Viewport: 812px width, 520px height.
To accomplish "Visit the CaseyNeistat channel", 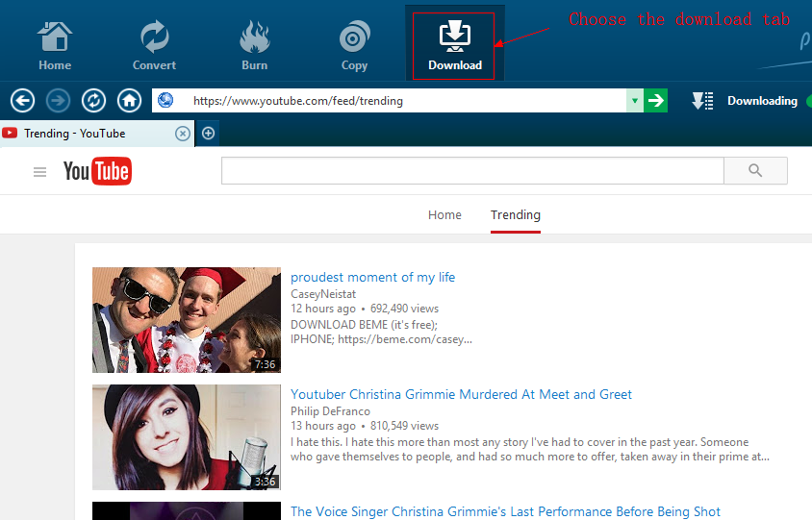I will tap(323, 294).
